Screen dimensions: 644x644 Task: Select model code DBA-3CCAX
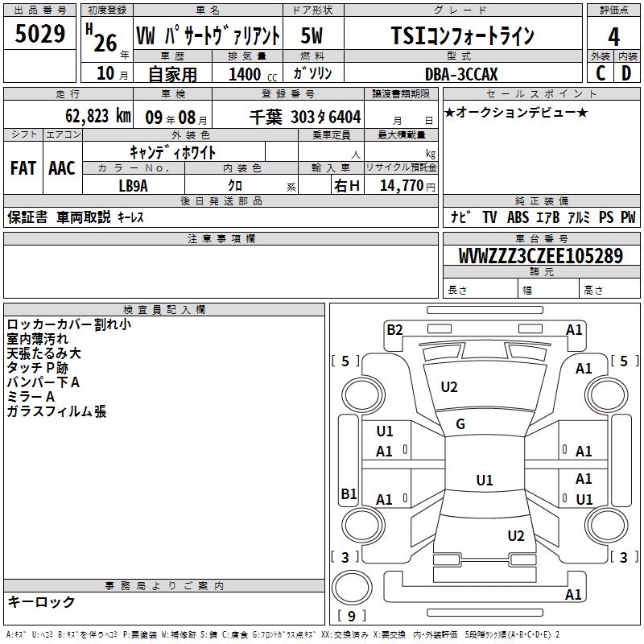[x=462, y=74]
